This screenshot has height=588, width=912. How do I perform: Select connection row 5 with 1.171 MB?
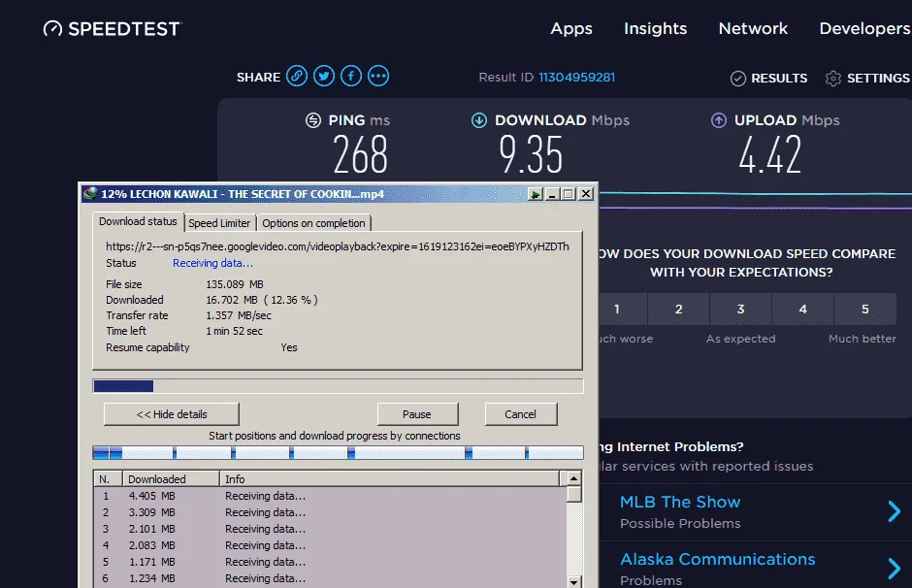pos(331,562)
